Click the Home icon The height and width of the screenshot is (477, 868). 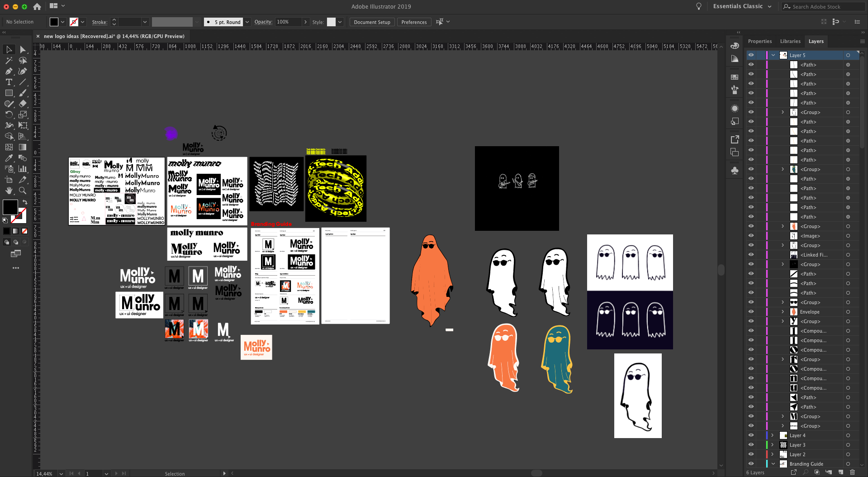pyautogui.click(x=37, y=6)
